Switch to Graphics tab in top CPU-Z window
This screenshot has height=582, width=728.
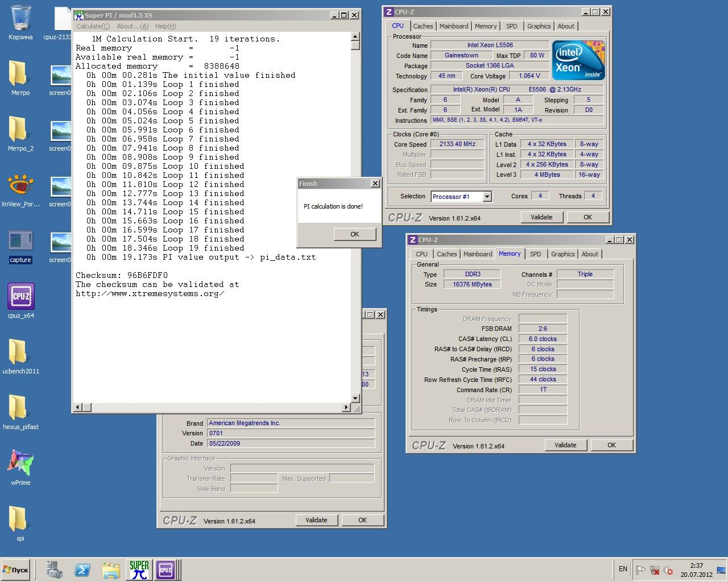coord(539,26)
